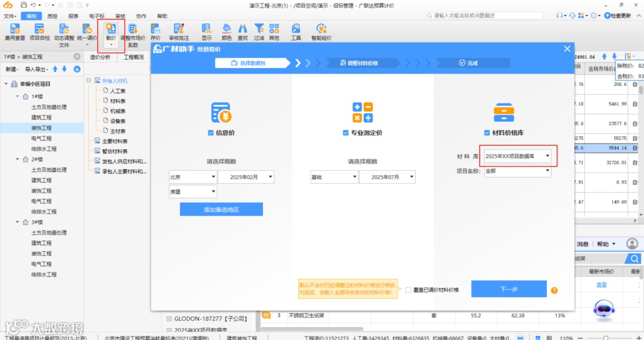Open the 颜色 fill tool

click(227, 32)
